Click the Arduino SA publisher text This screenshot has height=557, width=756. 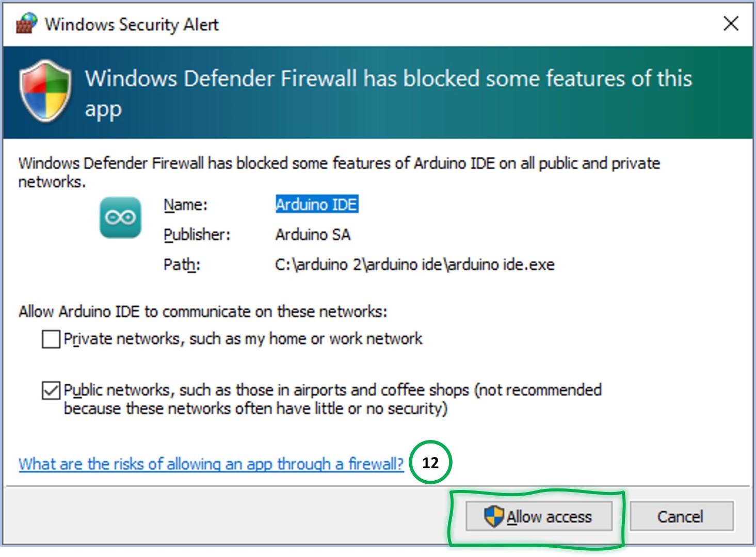tap(313, 235)
